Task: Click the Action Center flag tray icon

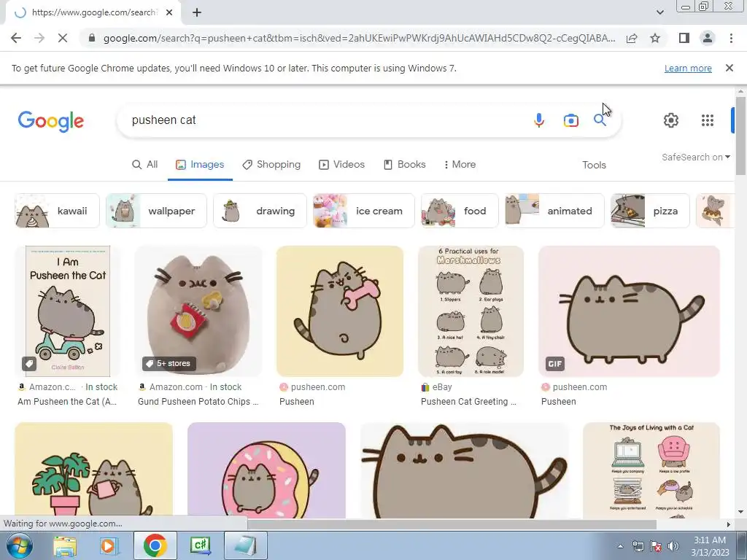Action: [x=656, y=546]
